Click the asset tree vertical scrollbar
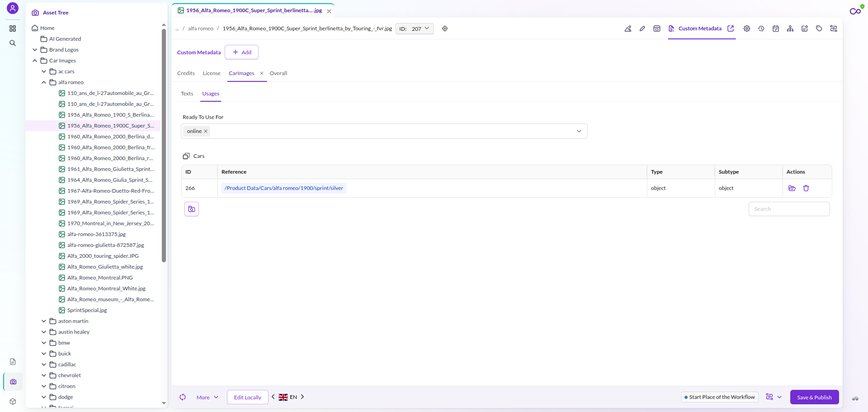 point(164,146)
